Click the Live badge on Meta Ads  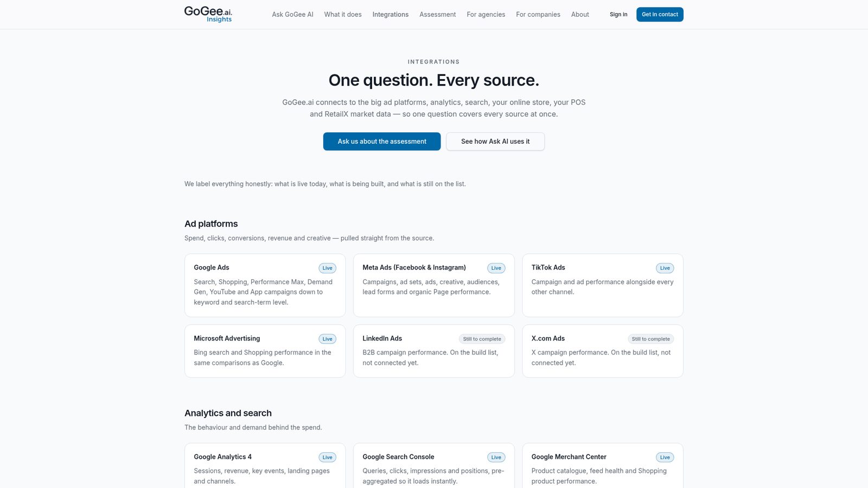[x=496, y=268]
